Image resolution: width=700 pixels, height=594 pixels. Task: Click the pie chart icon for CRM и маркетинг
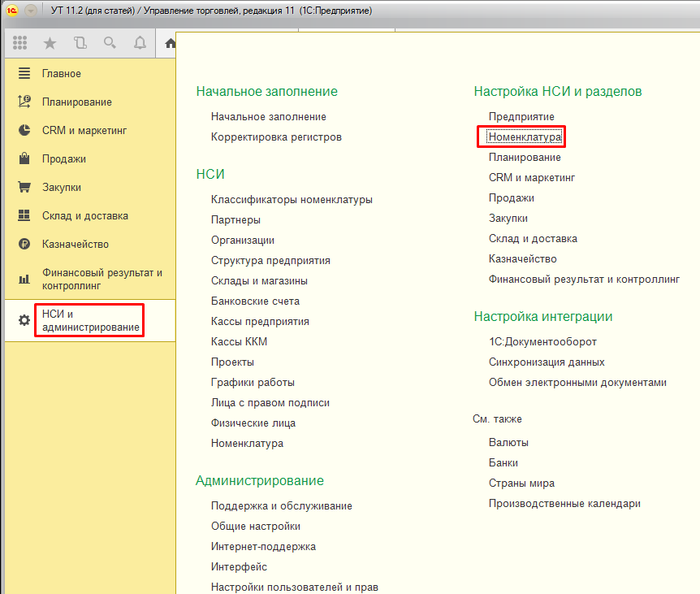[24, 131]
